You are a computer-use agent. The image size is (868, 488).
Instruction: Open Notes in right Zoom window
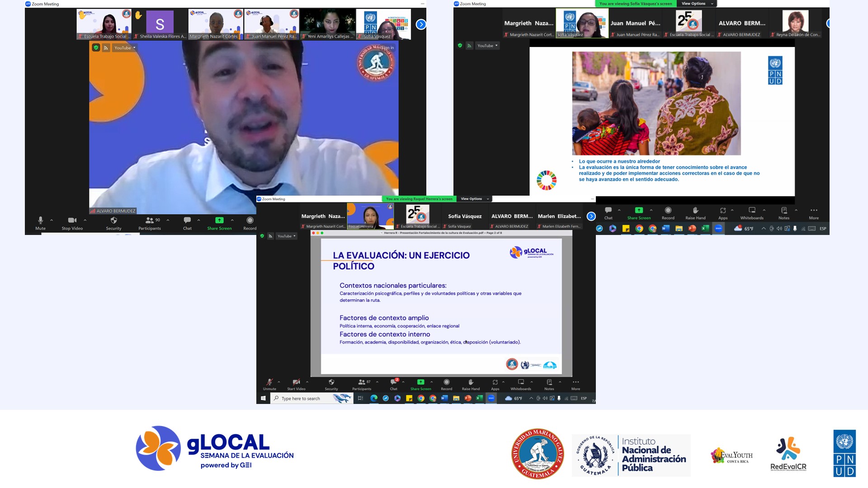pos(784,213)
